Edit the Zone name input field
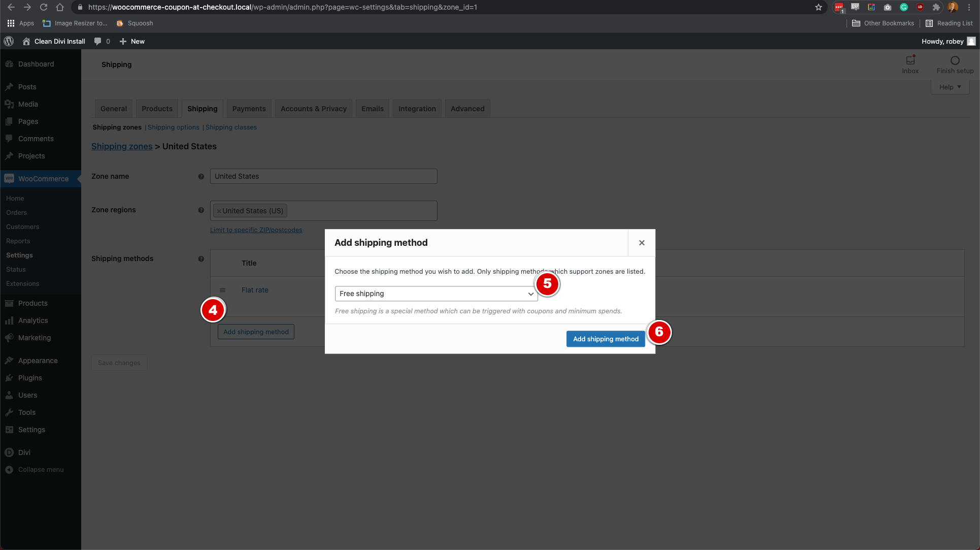980x550 pixels. (x=323, y=176)
